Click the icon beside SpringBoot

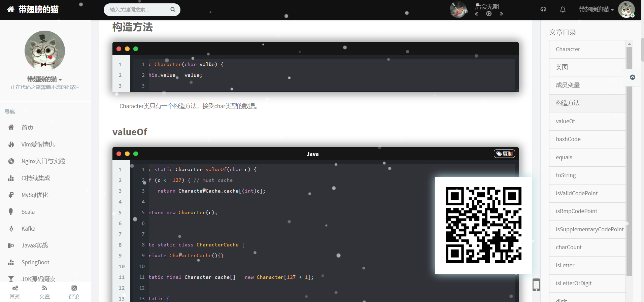[x=11, y=262]
